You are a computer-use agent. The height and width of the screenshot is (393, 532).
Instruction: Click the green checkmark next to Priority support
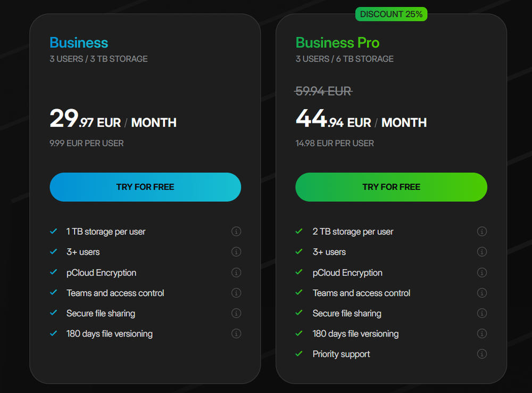point(299,354)
